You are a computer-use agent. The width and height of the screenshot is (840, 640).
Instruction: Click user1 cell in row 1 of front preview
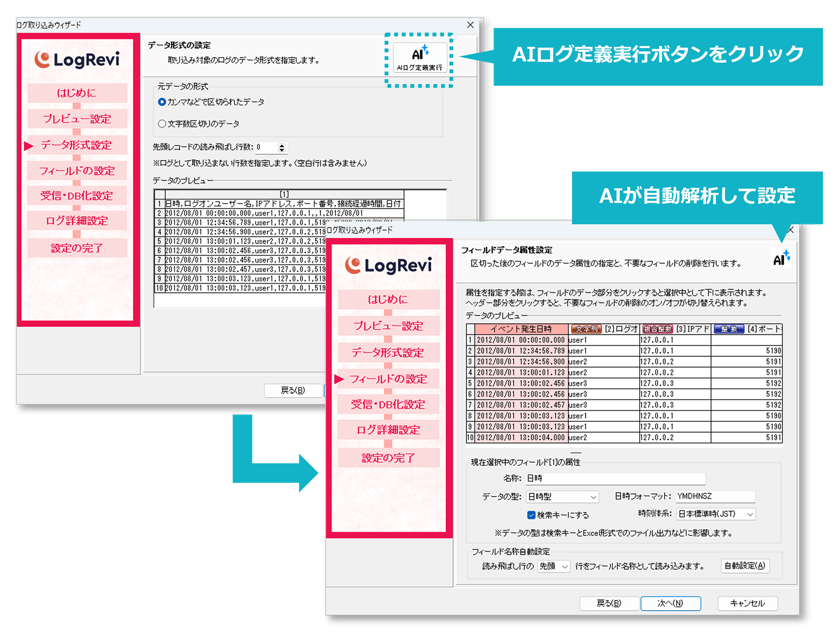pyautogui.click(x=604, y=340)
